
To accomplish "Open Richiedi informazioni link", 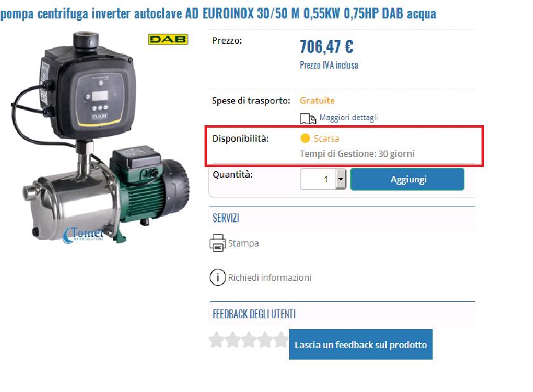I will [269, 278].
